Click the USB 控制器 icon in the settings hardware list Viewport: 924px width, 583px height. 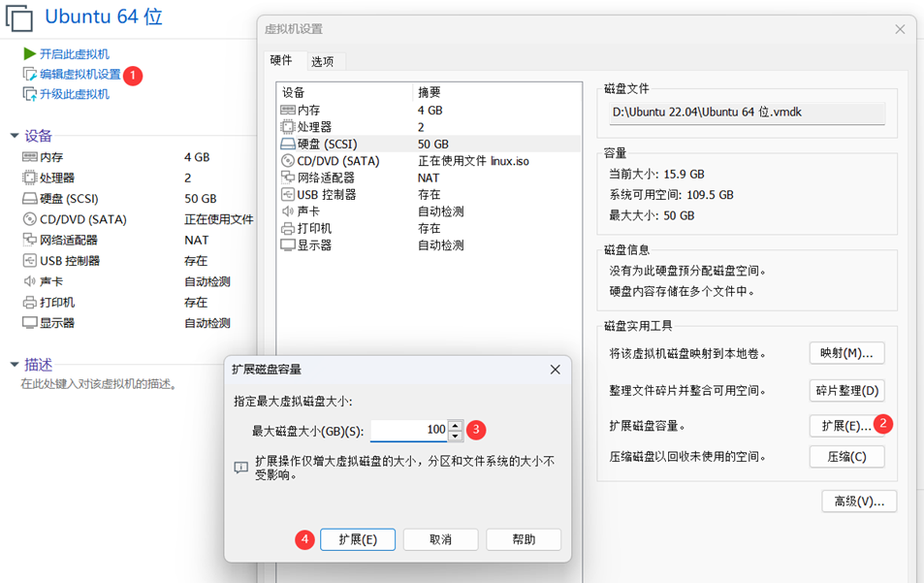coord(288,194)
